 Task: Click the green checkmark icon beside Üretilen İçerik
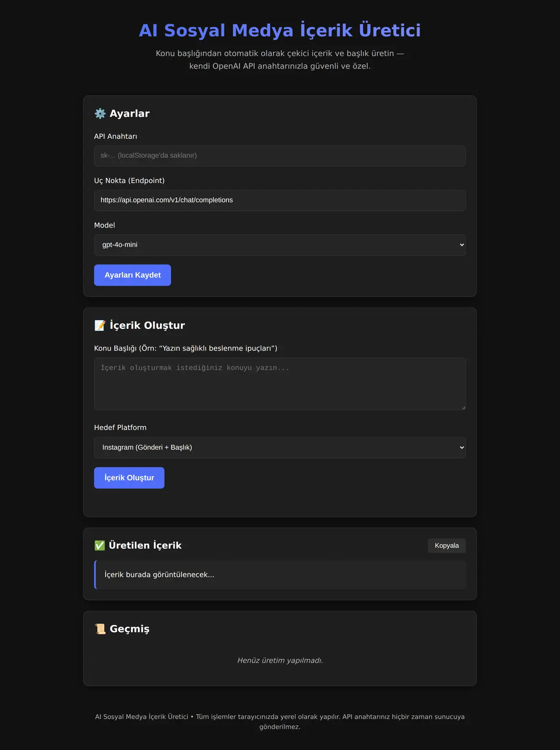pyautogui.click(x=100, y=545)
